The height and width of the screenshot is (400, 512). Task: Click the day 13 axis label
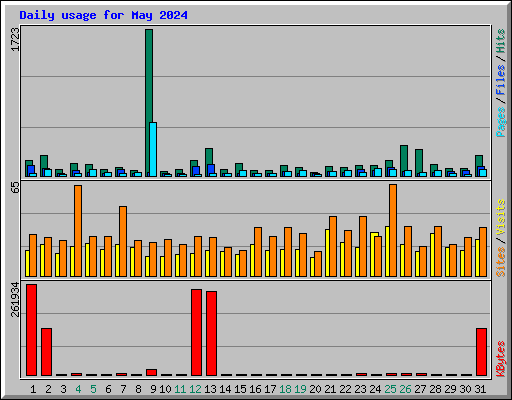click(x=210, y=389)
